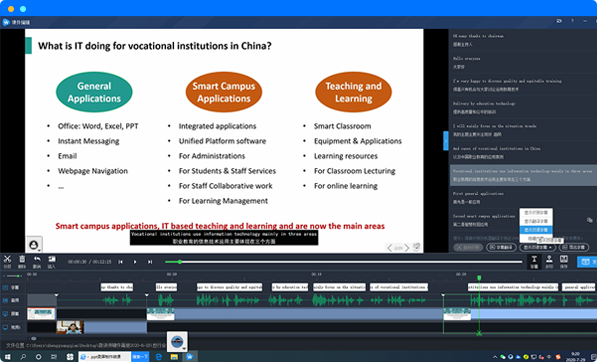Show hidden system tray icons chevron
The image size is (597, 362).
(x=495, y=357)
